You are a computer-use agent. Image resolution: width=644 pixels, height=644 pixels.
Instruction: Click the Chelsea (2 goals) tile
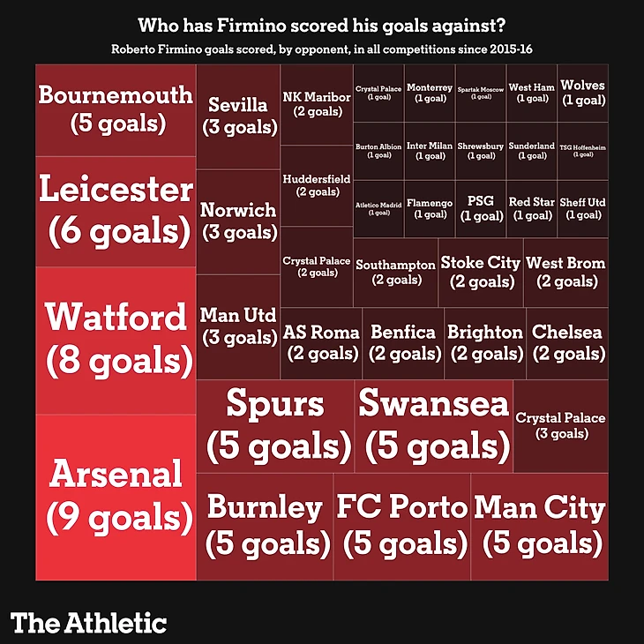567,343
